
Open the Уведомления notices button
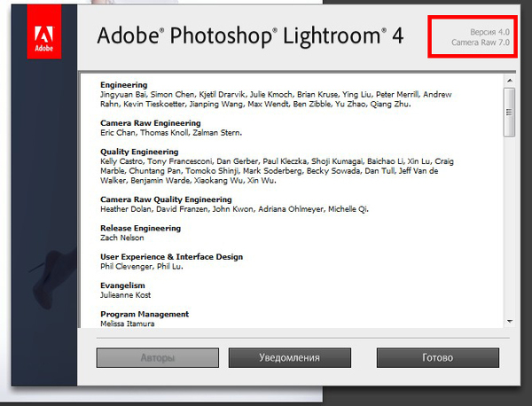[x=289, y=357]
